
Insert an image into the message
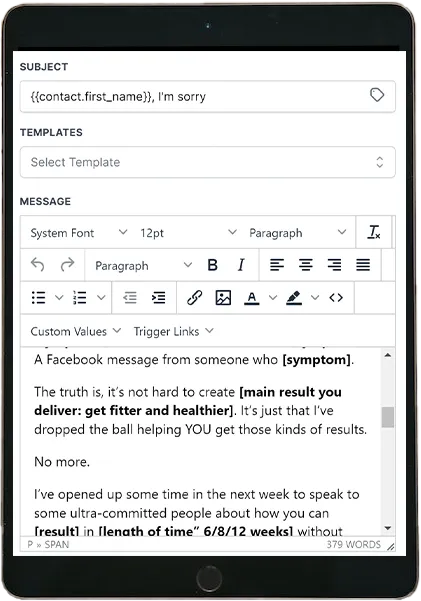223,297
